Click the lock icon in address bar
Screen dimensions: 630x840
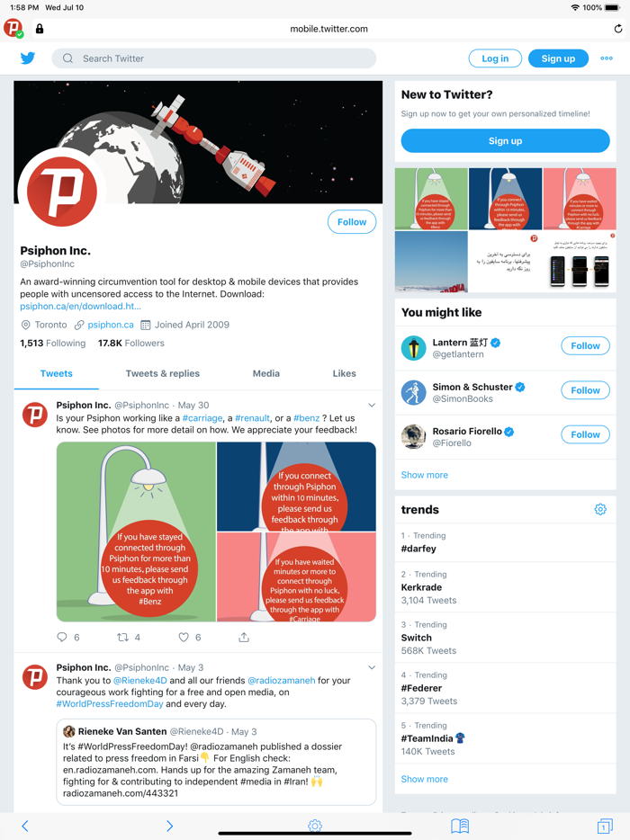40,28
